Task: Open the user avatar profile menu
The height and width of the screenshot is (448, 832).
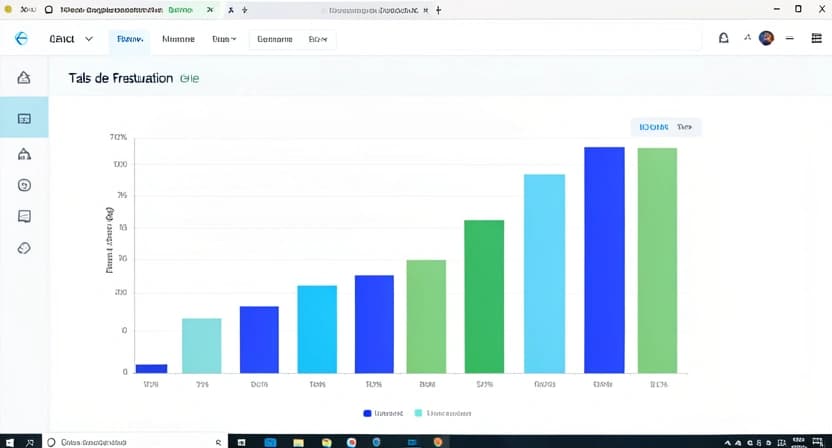Action: click(x=766, y=38)
